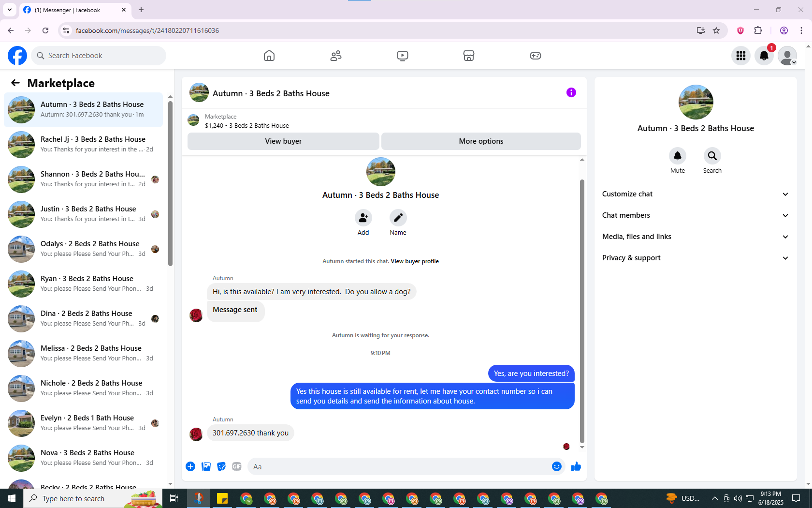
Task: Open the browser extensions puzzle icon
Action: (x=758, y=30)
